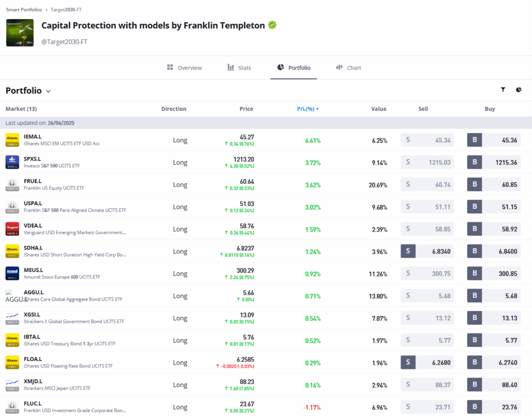Open the Overview tab
Screen dimensions: 532x416
point(184,68)
